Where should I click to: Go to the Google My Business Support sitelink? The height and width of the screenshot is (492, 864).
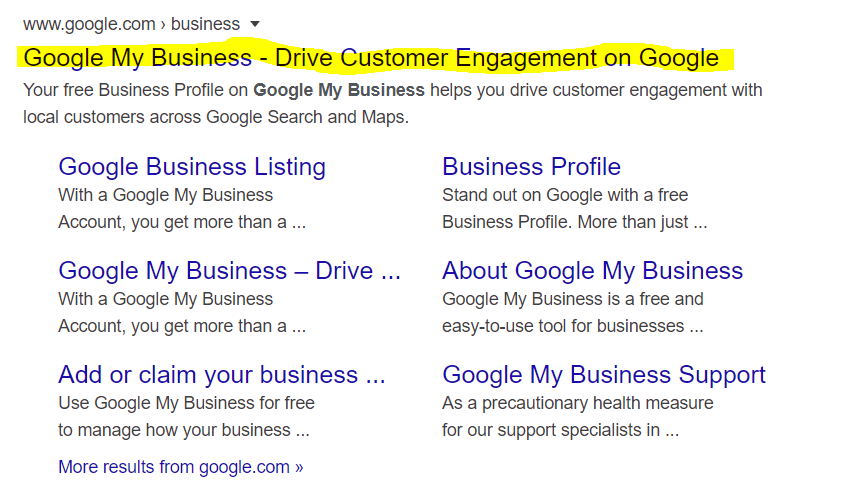604,375
